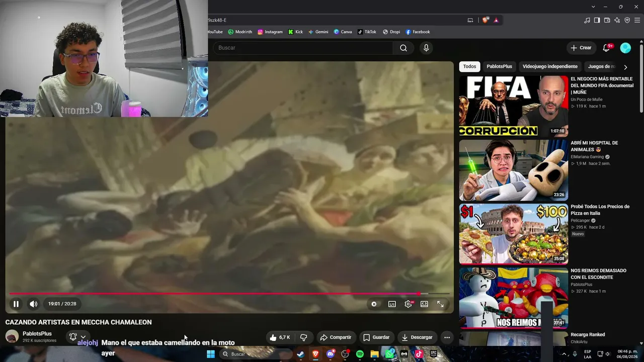Open the Brave main hamburger menu
Viewport: 644px width, 362px height.
click(637, 20)
